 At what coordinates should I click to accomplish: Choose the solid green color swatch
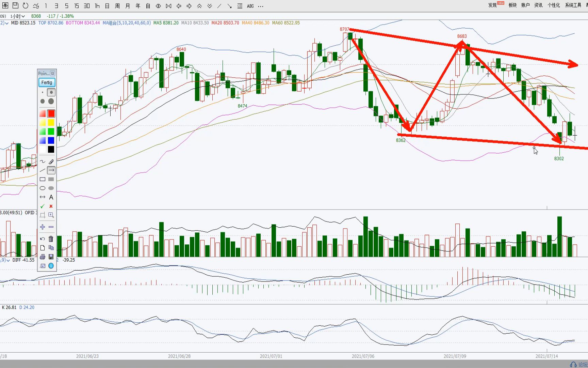[51, 131]
